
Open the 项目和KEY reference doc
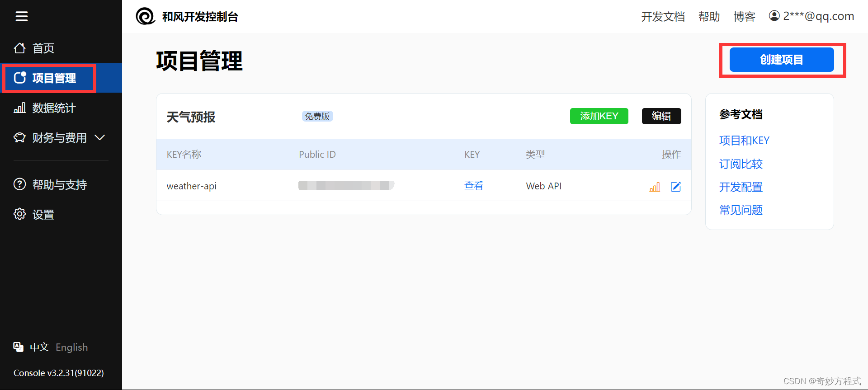click(744, 141)
